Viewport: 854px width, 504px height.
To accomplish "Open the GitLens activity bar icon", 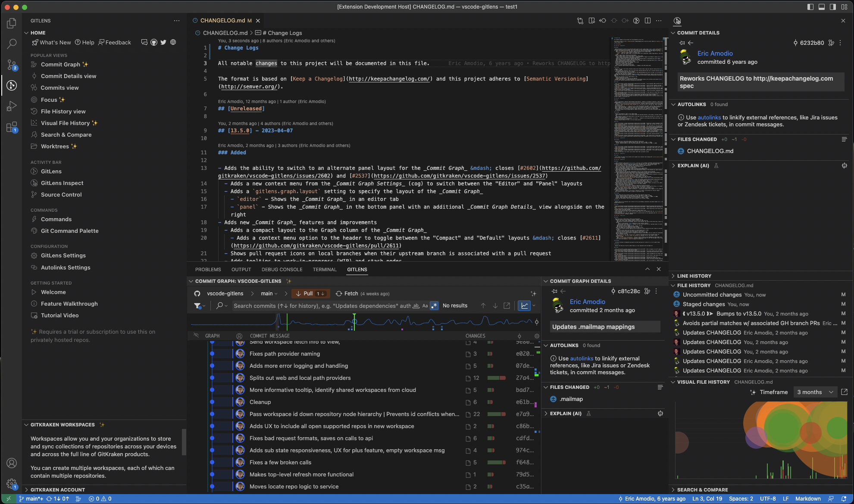I will [x=12, y=85].
